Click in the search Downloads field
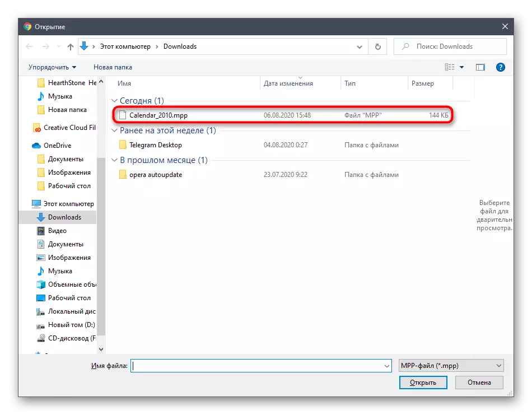532x415 pixels. [x=450, y=46]
